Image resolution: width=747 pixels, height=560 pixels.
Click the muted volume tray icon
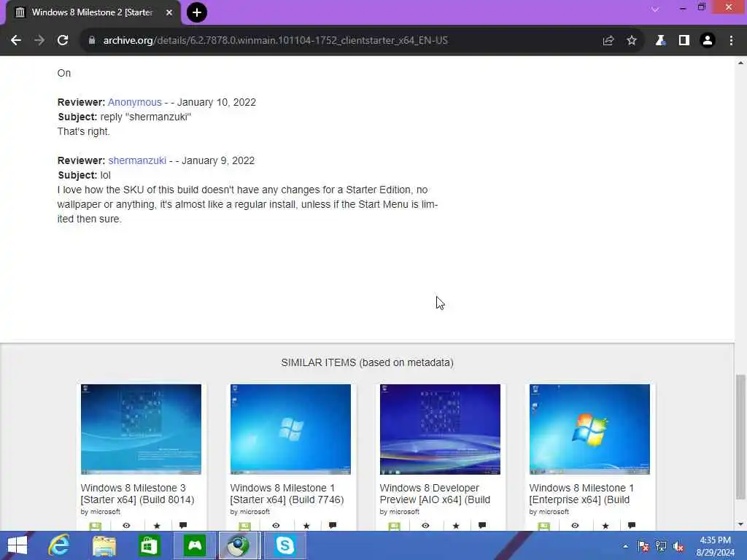click(x=678, y=546)
